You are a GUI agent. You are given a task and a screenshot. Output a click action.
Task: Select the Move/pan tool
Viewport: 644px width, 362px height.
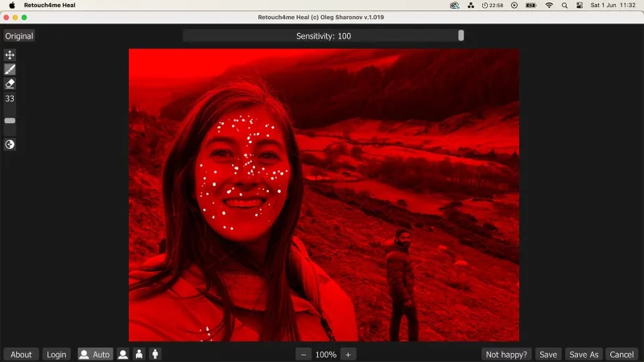point(10,55)
